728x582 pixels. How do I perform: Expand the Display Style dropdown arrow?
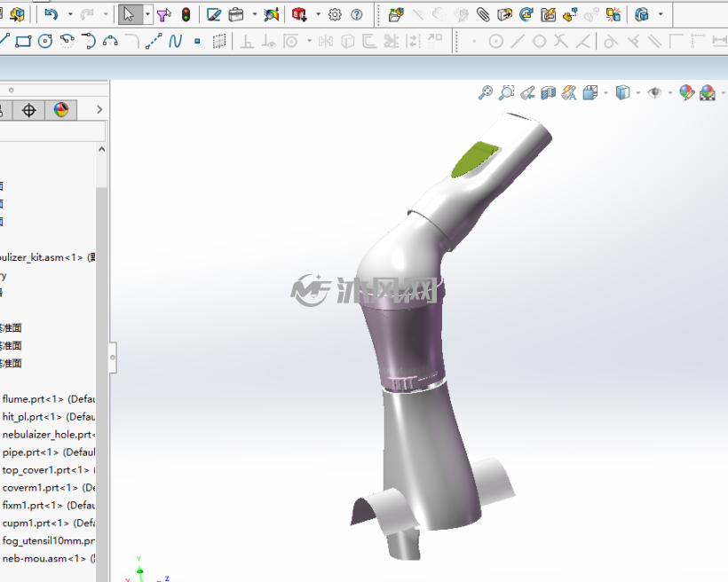(x=638, y=93)
